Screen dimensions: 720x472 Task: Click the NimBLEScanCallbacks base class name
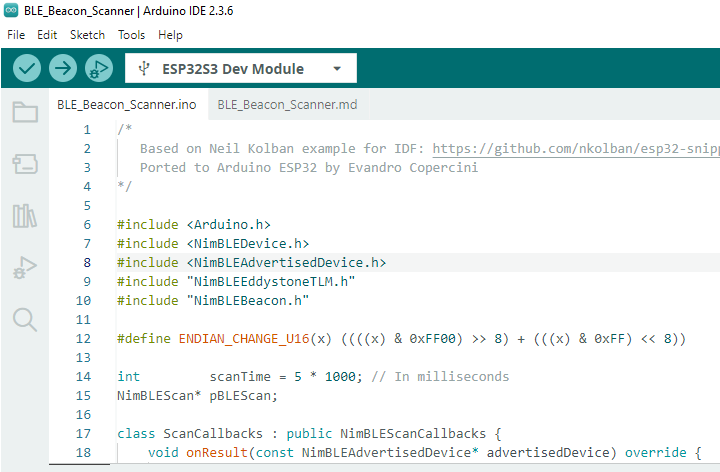(x=413, y=434)
